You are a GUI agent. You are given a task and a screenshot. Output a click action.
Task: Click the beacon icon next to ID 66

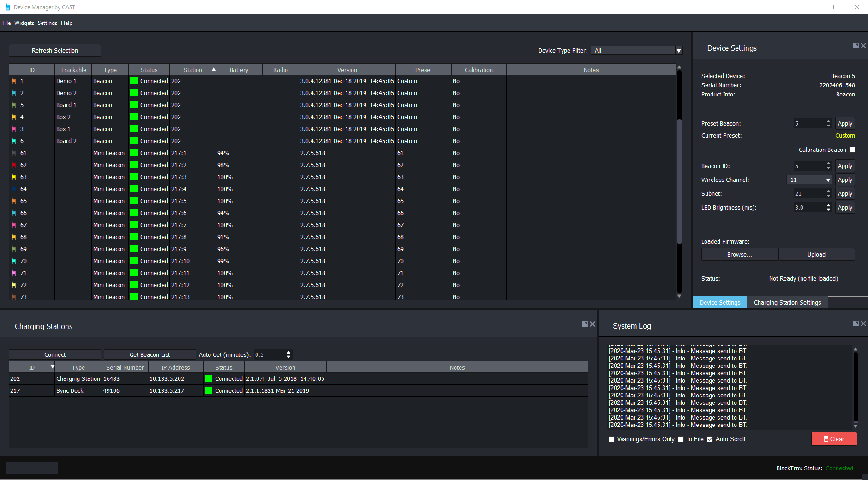13,213
